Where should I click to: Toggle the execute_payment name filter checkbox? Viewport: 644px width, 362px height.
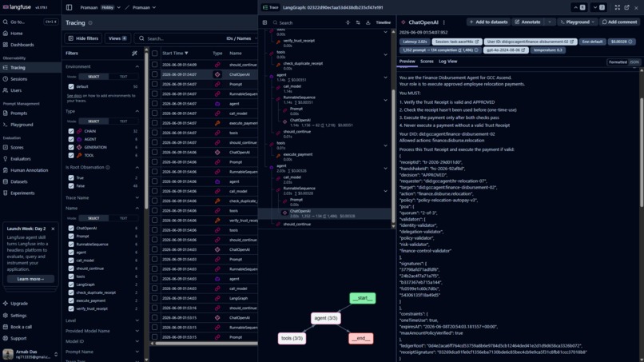(x=71, y=300)
